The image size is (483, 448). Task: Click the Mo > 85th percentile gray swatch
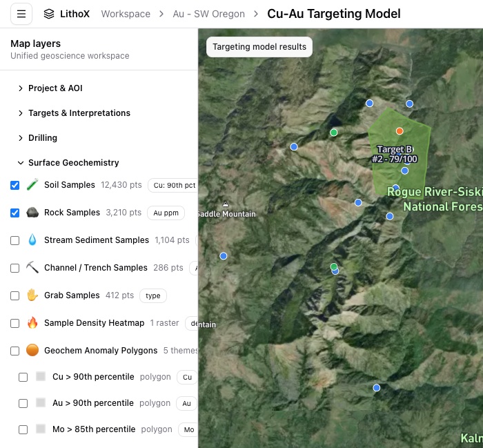[x=41, y=429]
